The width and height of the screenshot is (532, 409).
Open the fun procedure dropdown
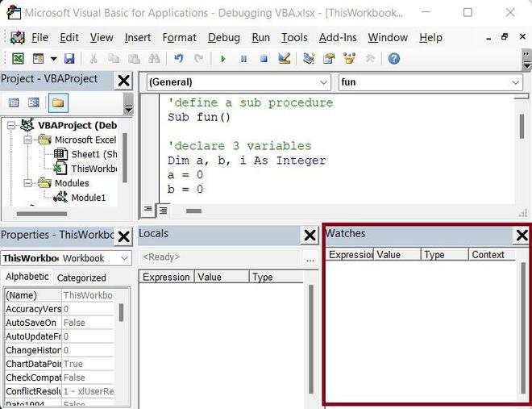(x=430, y=82)
